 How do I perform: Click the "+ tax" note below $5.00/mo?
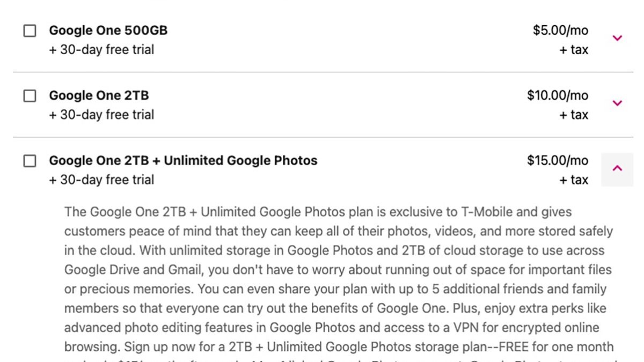(x=574, y=50)
